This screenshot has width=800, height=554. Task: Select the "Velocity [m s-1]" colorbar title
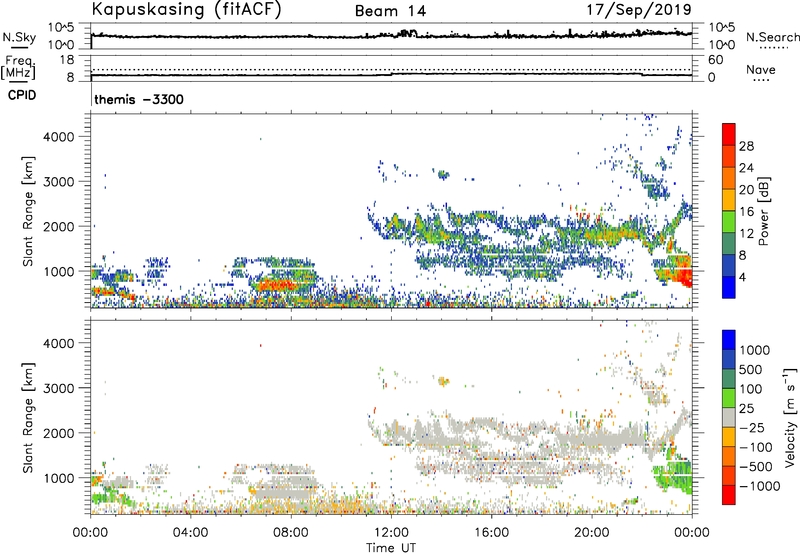(790, 417)
